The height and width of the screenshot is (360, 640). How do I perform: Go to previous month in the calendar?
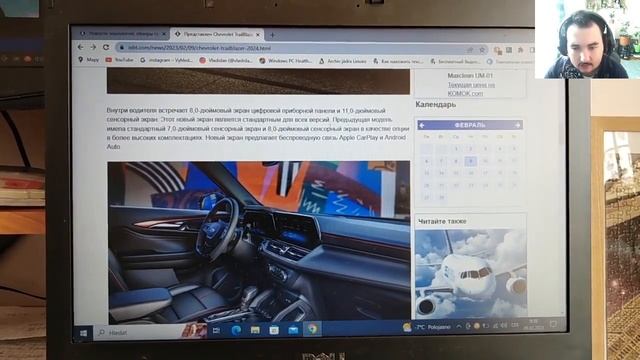coord(422,125)
